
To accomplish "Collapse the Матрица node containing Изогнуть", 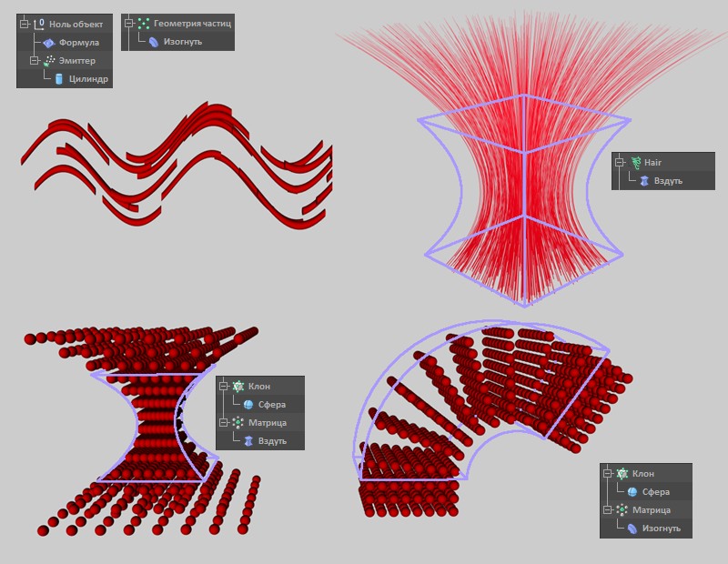I will pyautogui.click(x=607, y=509).
